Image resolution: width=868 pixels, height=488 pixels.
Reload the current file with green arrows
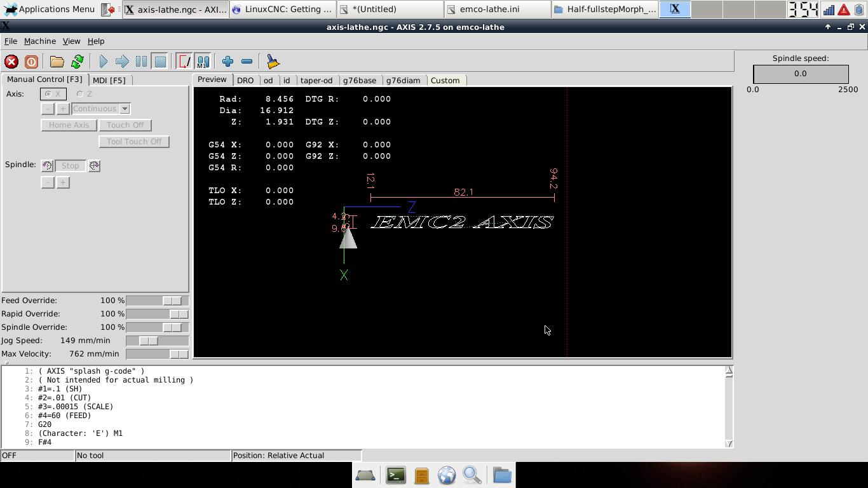tap(78, 62)
